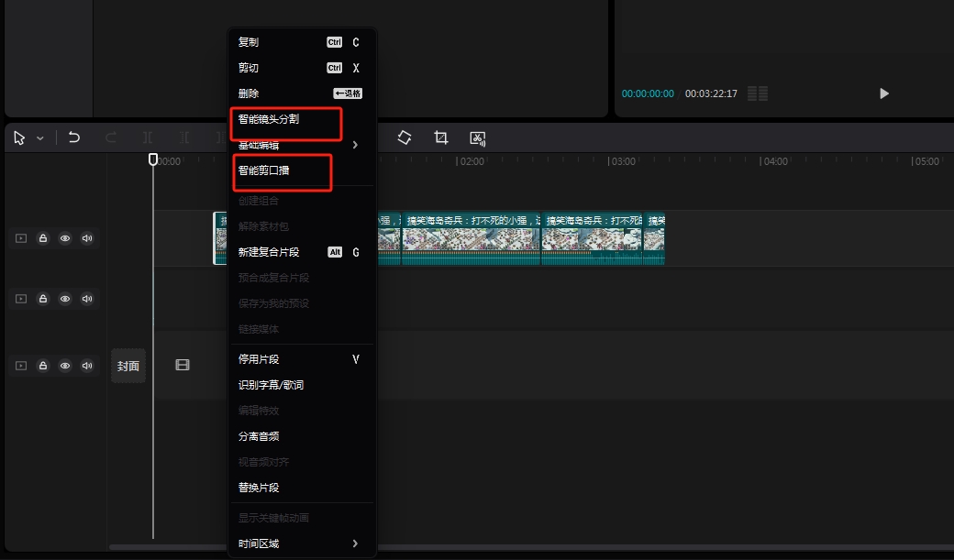Screen dimensions: 954x560
Task: Click the greyed 视音频对齐 entry
Action: (302, 462)
